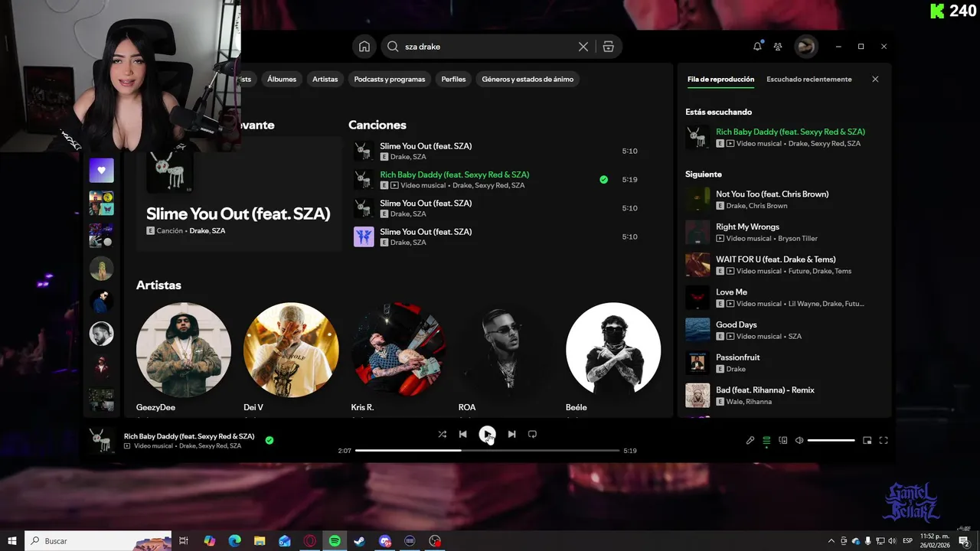Viewport: 980px width, 551px height.
Task: Toggle the queue button in player bar
Action: pyautogui.click(x=766, y=440)
